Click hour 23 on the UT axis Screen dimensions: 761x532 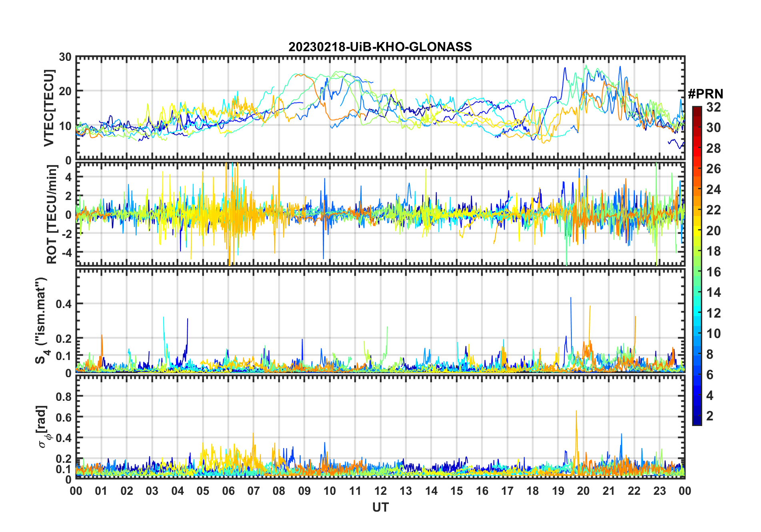click(660, 490)
